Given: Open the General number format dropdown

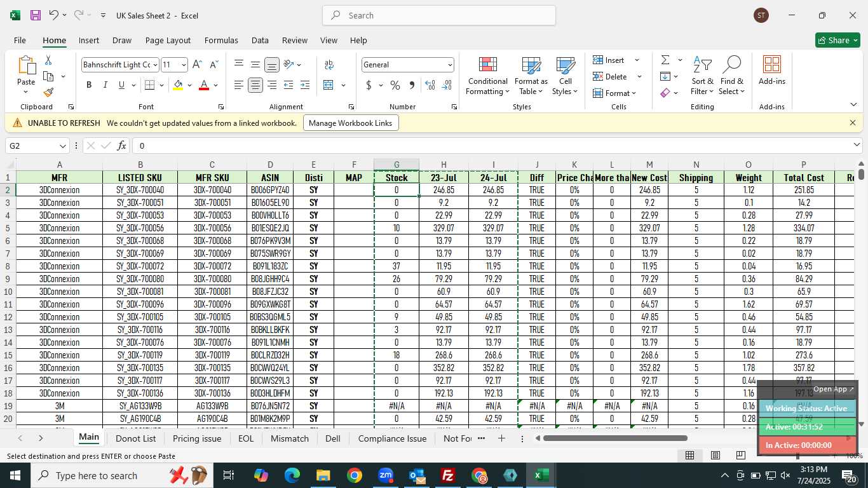Looking at the screenshot, I should tap(450, 65).
